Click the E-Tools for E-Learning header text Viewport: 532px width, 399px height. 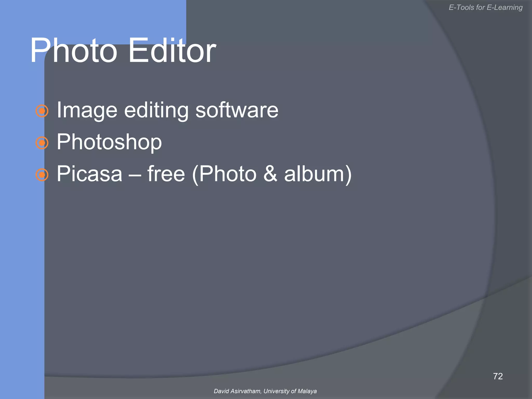(486, 8)
